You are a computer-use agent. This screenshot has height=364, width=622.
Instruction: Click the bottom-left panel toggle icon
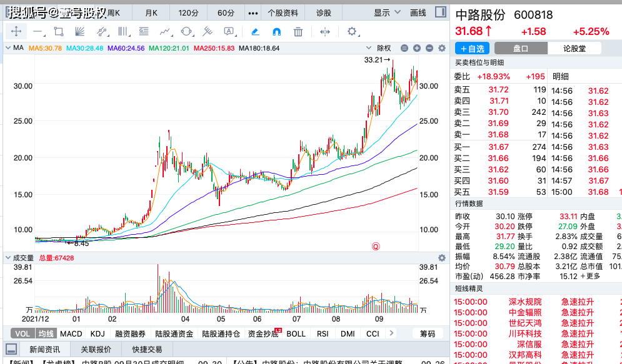(11, 349)
